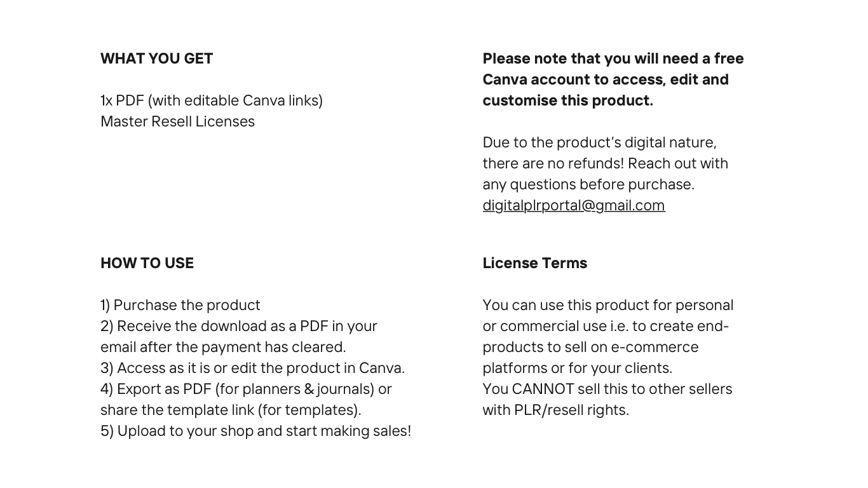This screenshot has height=488, width=868.
Task: Open the digitalplrportal@gmail.com email link
Action: point(574,205)
